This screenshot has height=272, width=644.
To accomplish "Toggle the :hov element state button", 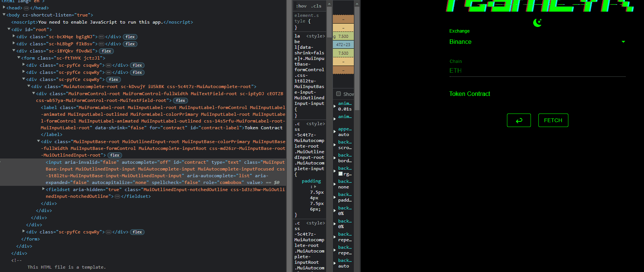I will click(x=301, y=6).
